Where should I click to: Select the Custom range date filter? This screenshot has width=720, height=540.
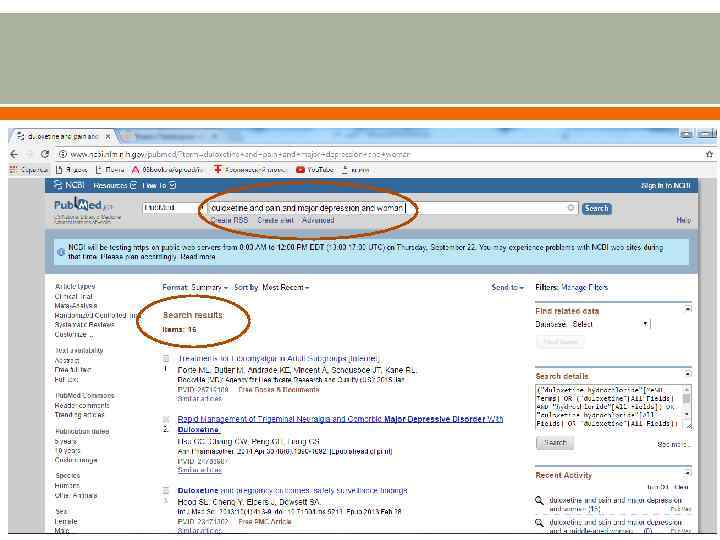tap(76, 460)
